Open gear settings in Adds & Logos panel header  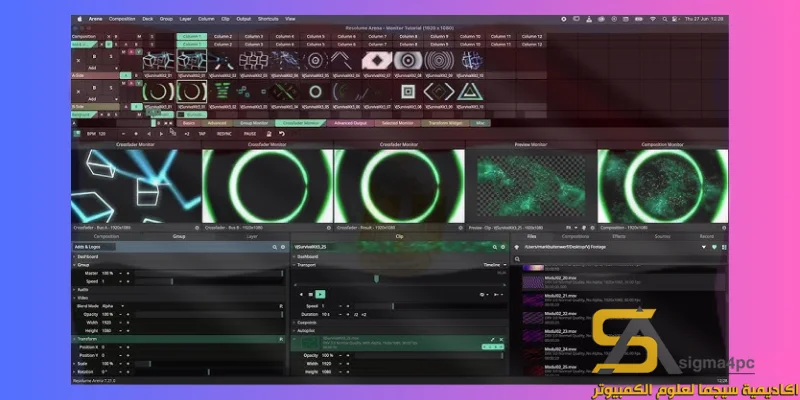pos(283,247)
